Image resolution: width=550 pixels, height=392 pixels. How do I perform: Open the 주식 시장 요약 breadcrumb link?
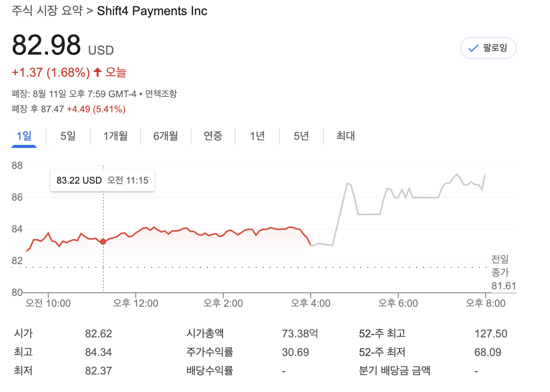pyautogui.click(x=47, y=10)
